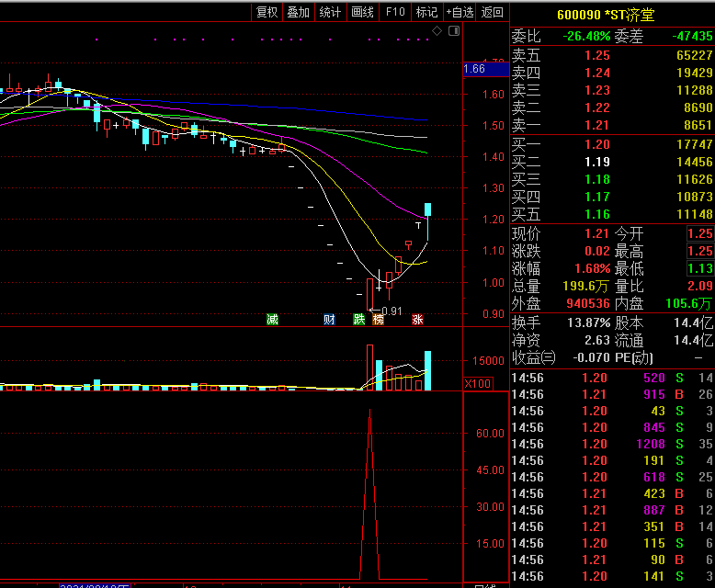Select 卖一 ask row at 1.21

point(612,125)
